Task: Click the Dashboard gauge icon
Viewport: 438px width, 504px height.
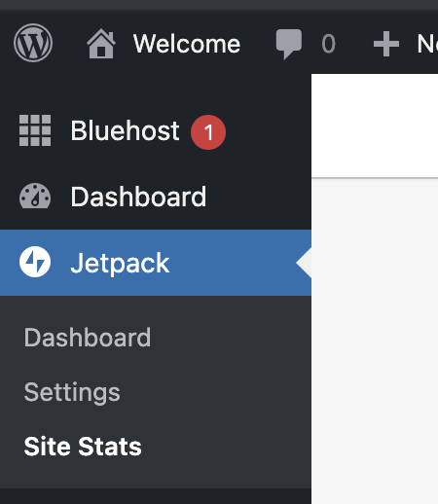Action: 35,196
